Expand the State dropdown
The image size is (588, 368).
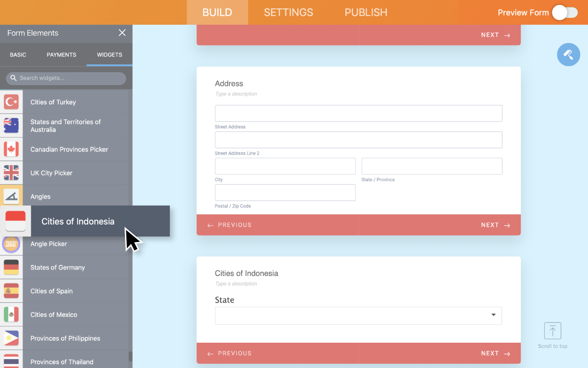coord(358,316)
